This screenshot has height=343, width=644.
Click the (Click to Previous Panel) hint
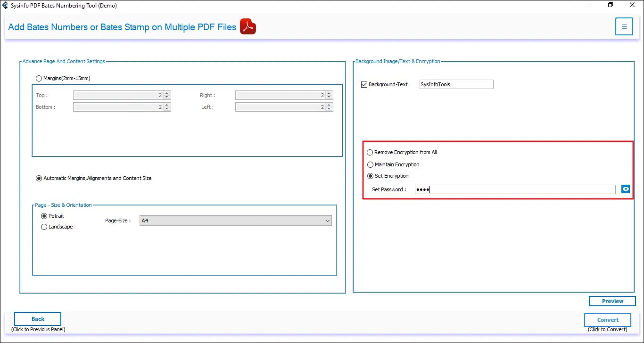(38, 329)
